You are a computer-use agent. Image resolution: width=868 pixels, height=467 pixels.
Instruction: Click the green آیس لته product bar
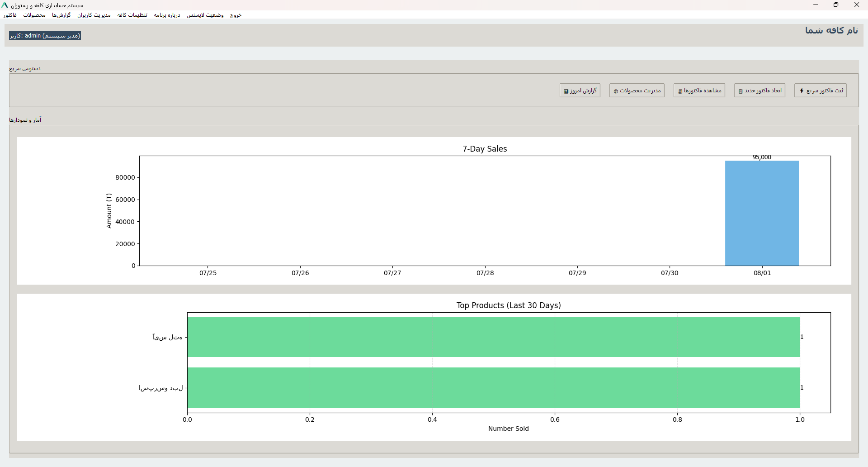point(493,337)
